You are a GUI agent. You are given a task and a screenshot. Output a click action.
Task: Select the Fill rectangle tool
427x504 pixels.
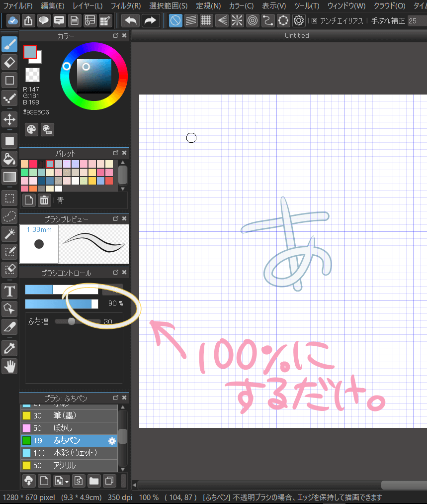tap(9, 141)
